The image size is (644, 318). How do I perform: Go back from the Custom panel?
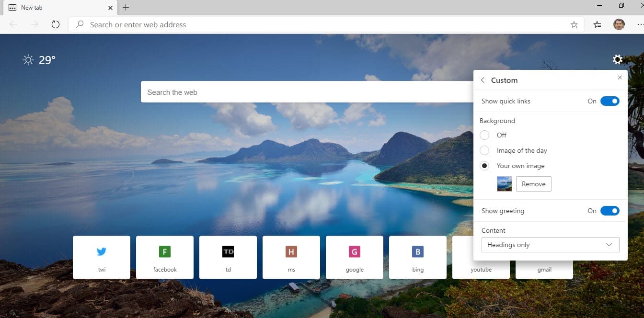pyautogui.click(x=483, y=80)
